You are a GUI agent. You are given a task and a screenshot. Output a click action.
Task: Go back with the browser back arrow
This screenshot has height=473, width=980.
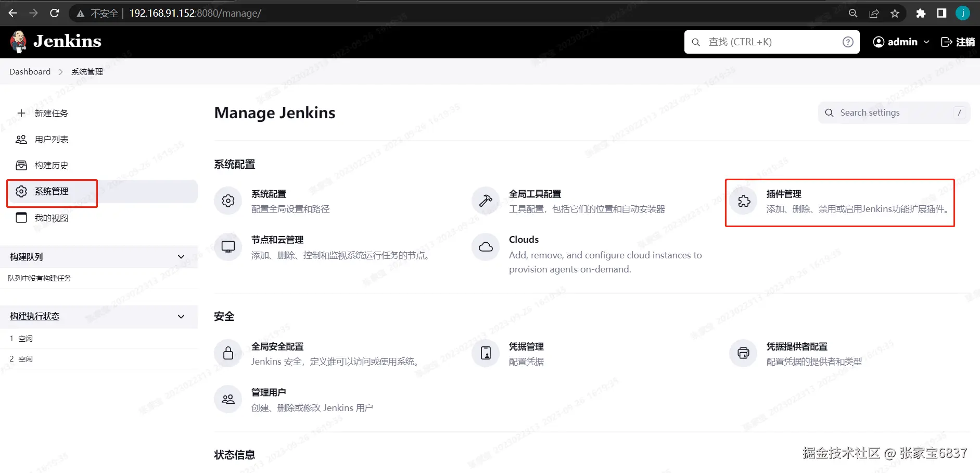tap(13, 13)
